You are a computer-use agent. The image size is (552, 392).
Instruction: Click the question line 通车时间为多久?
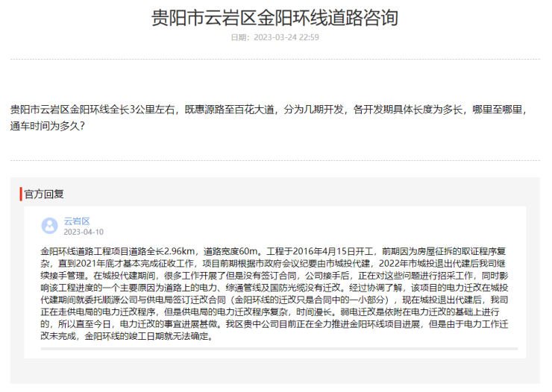[48, 126]
